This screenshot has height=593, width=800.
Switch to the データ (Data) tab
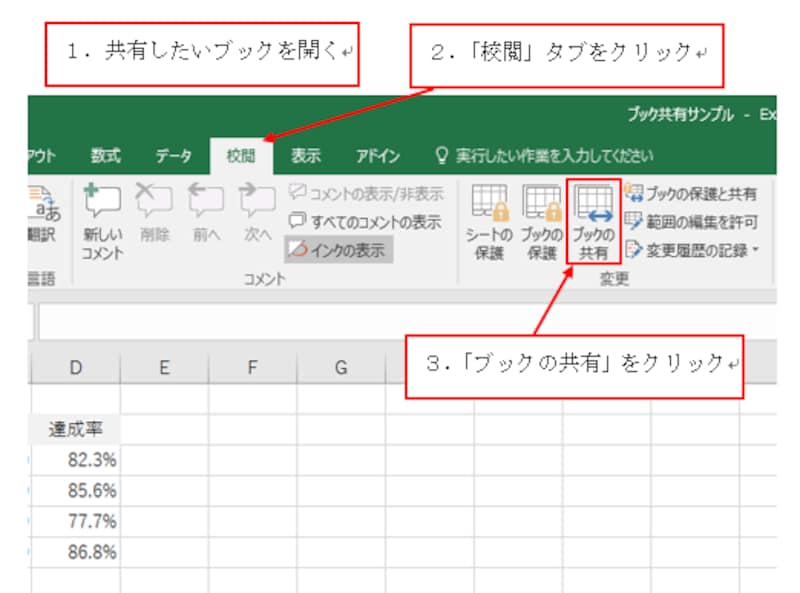(174, 156)
